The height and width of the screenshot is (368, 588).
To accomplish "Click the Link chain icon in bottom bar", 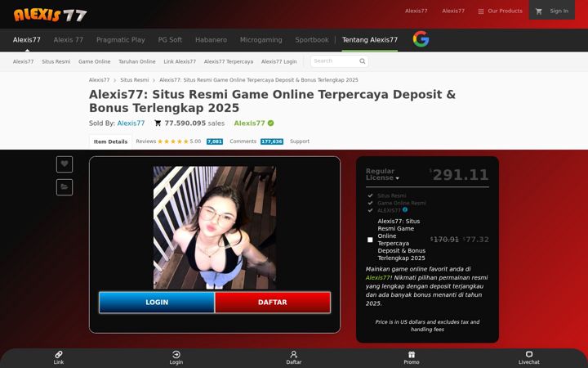I will click(59, 354).
